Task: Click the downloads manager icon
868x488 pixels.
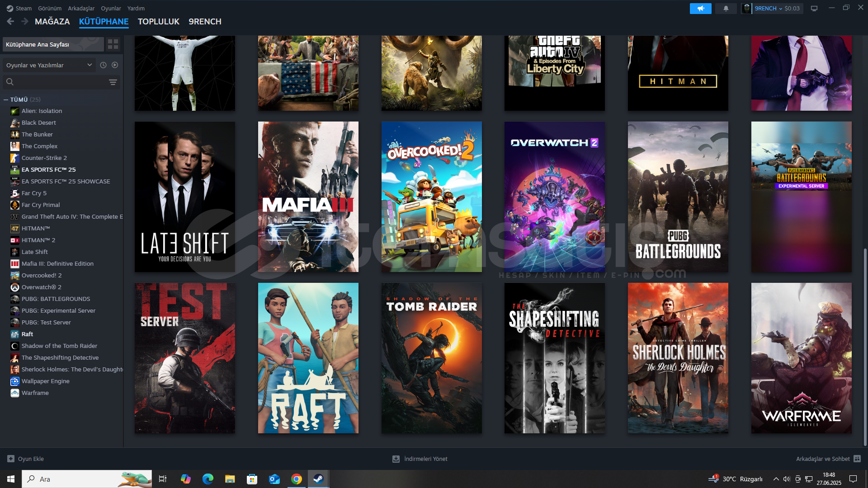Action: tap(396, 459)
